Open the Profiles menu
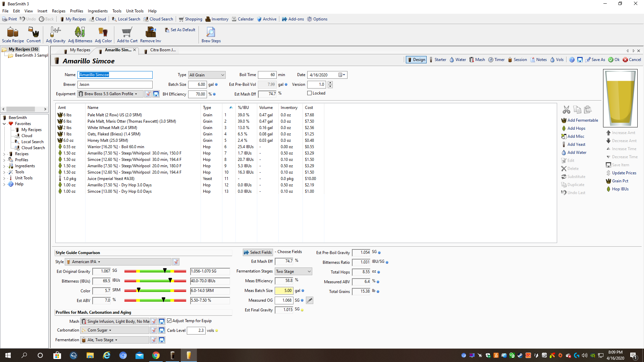 [76, 11]
